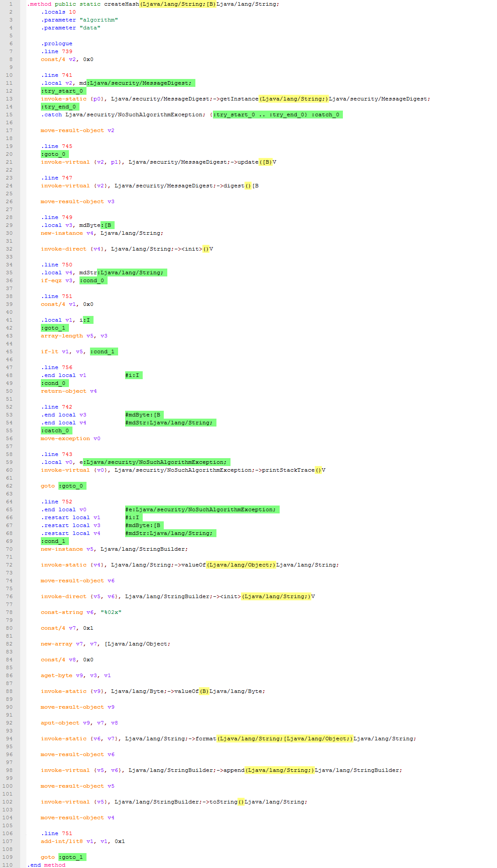This screenshot has height=868, width=497.
Task: Click the printStackTrace method call
Action: point(288,470)
